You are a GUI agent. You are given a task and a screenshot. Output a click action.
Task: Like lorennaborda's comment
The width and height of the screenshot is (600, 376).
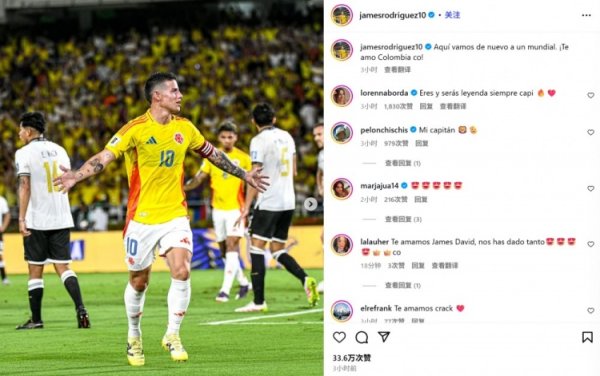pos(591,95)
